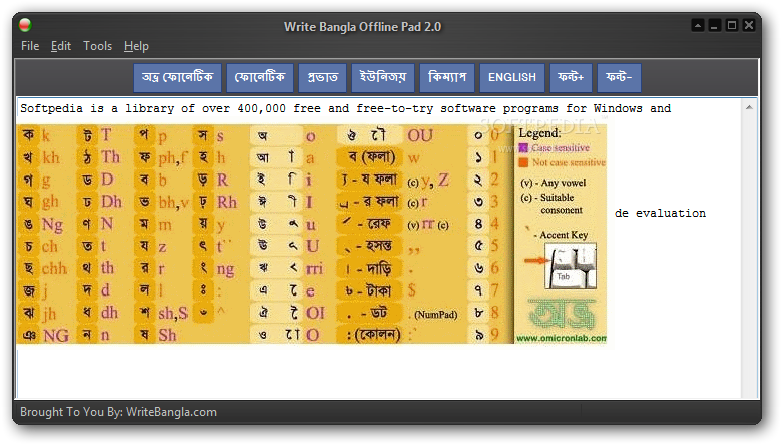Click 'Brought To You By: WriteBangla.com' status text
782x445 pixels.
coord(118,412)
